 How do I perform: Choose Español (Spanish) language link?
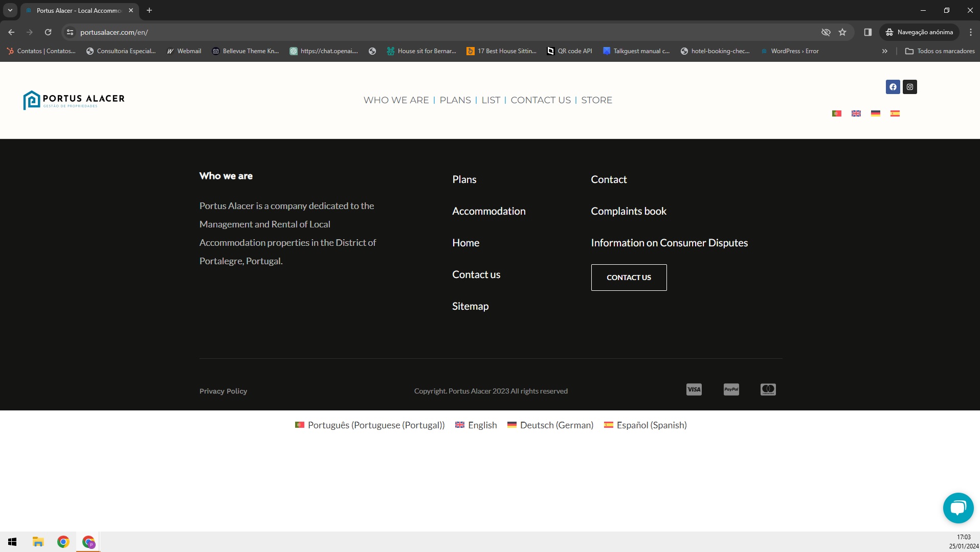tap(645, 425)
